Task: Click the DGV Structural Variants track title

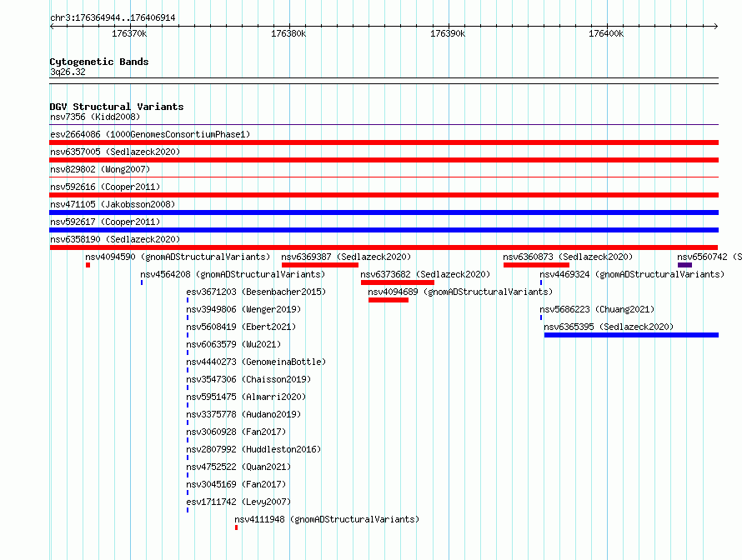Action: [x=117, y=107]
